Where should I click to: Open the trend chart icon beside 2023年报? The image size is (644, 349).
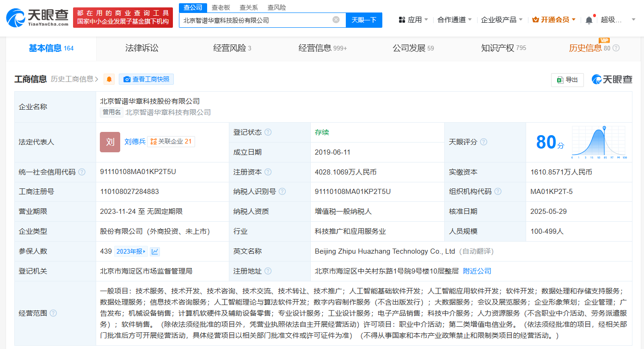point(155,251)
